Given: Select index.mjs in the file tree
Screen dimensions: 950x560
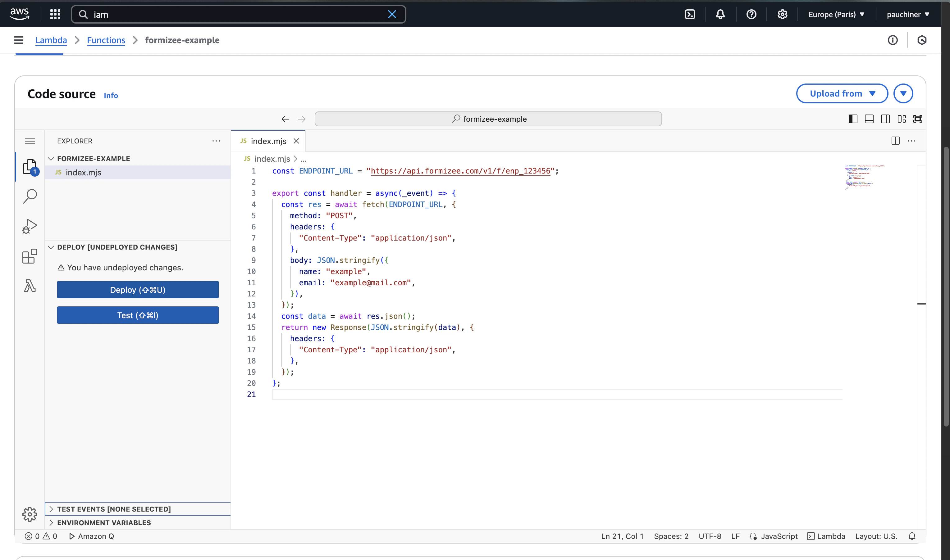Looking at the screenshot, I should click(x=138, y=173).
